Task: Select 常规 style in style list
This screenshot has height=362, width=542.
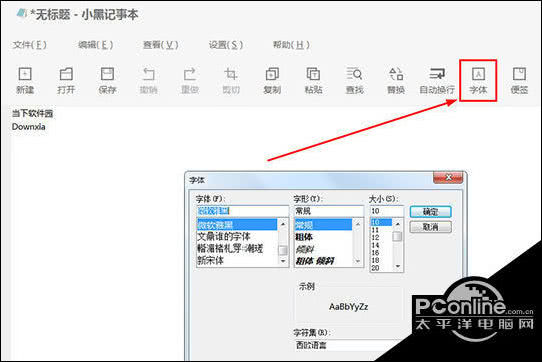Action: click(x=323, y=225)
